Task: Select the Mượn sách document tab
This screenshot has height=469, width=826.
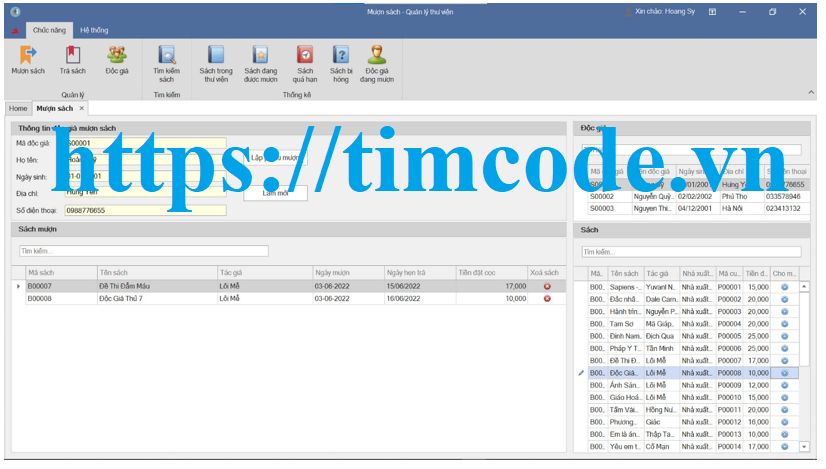Action: (54, 108)
